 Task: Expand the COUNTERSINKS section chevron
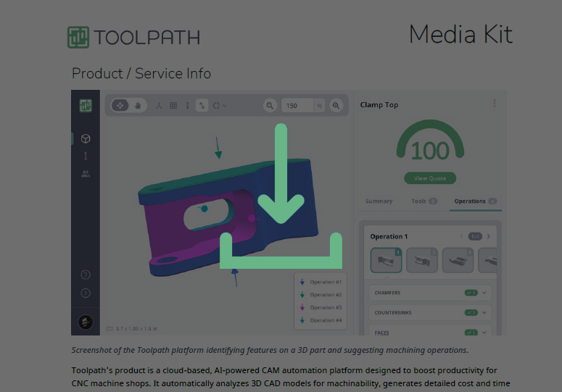coord(484,312)
